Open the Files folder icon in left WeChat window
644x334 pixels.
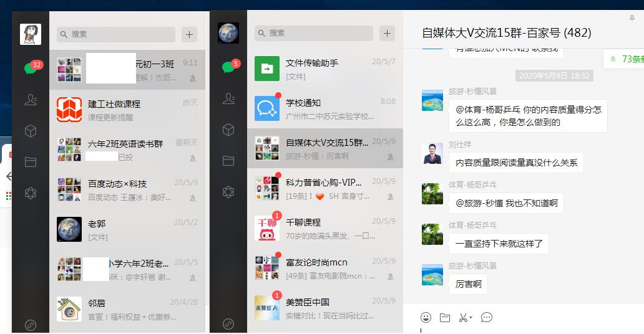[31, 161]
